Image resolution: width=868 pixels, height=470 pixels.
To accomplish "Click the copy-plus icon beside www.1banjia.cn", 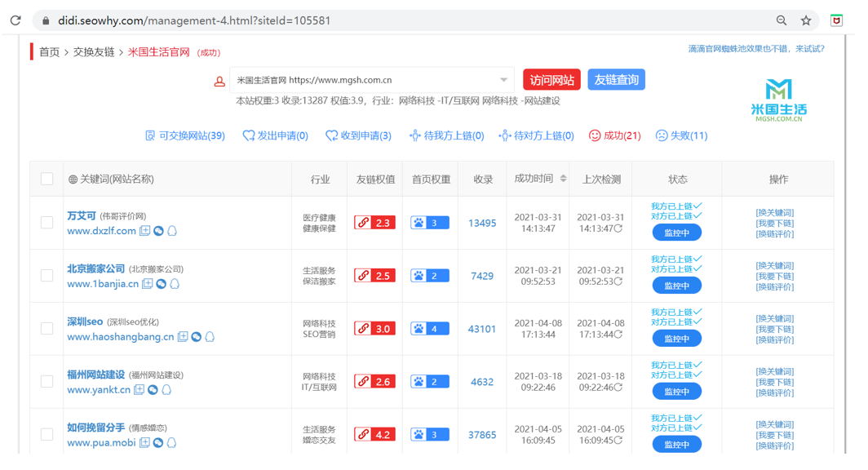I will (147, 284).
